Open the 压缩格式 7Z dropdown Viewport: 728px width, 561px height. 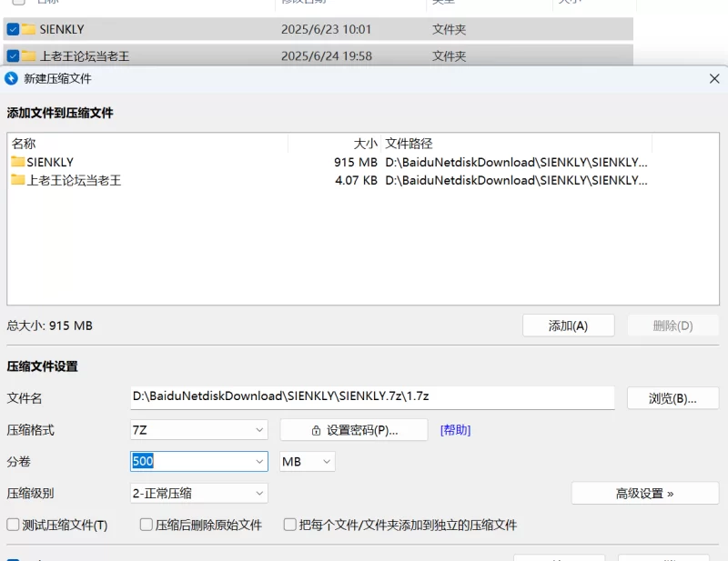198,430
